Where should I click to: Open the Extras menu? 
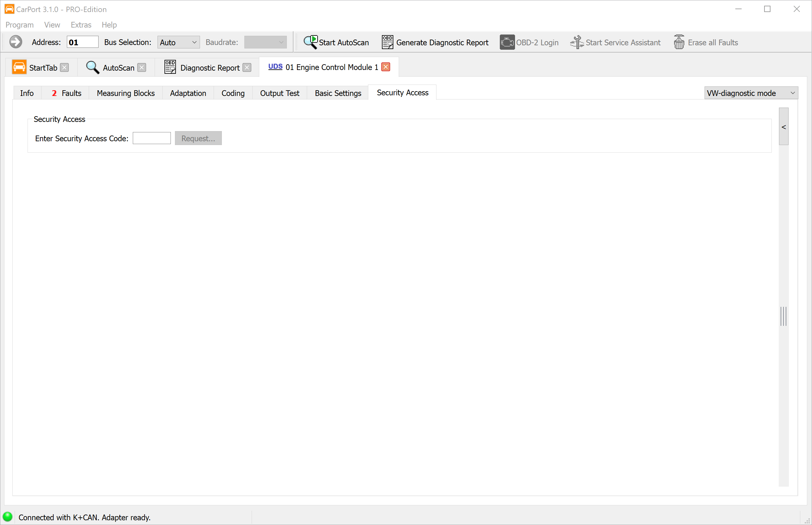(81, 25)
